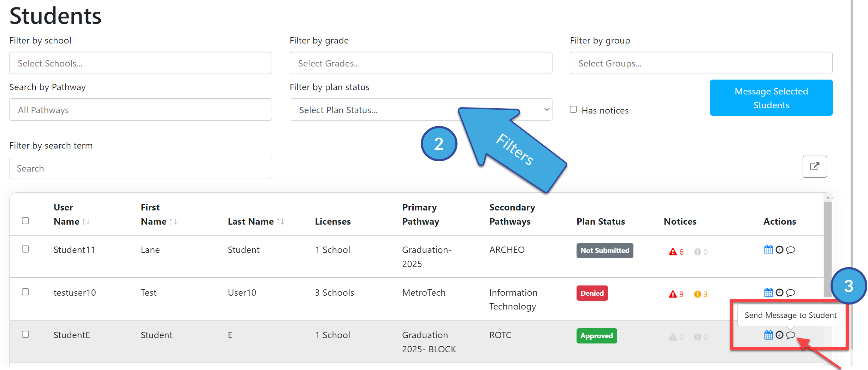Send message via speech bubble for Student11
The image size is (868, 370).
[790, 250]
